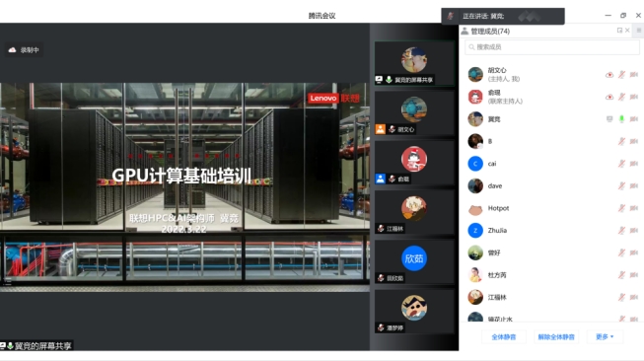Screen dimensions: 644x361
Task: Expand the 正在讲话 speaking indicator bar
Action: coord(503,16)
